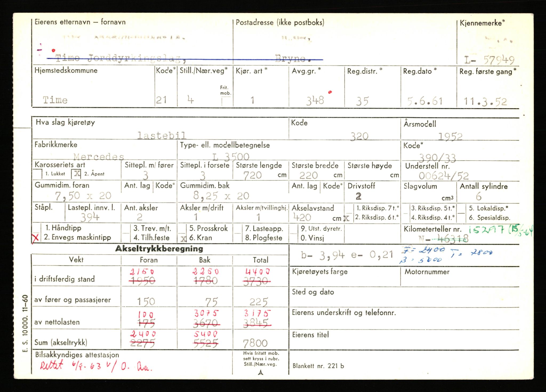Click the struck-out Total '3730'
The width and height of the screenshot is (546, 392).
(256, 281)
